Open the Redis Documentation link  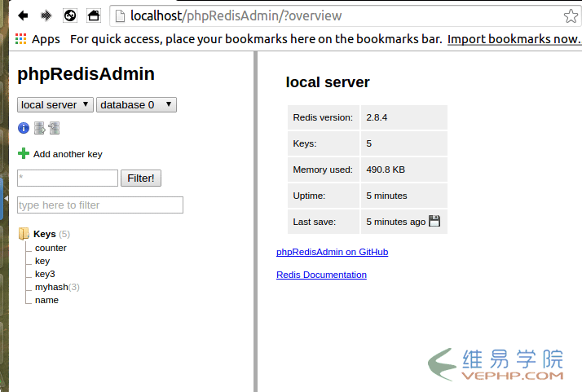321,275
